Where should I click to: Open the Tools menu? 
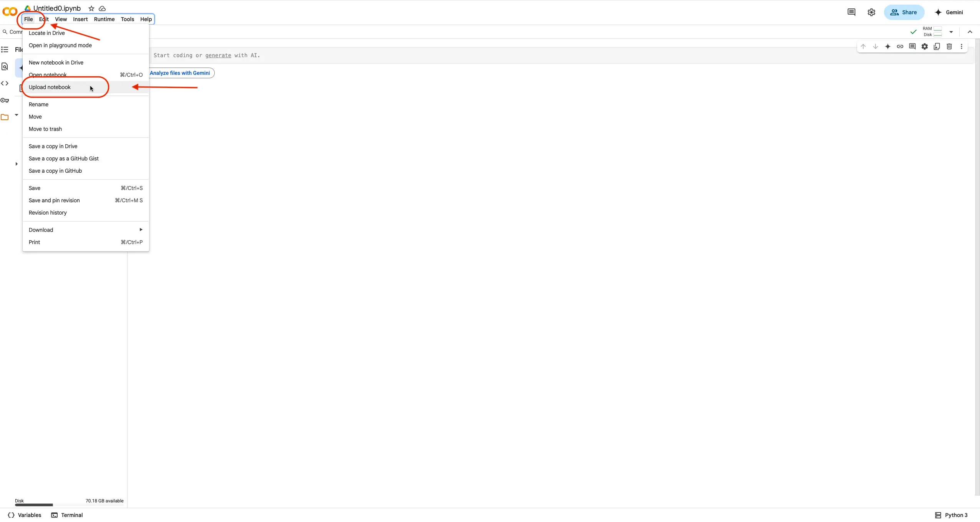coord(127,19)
